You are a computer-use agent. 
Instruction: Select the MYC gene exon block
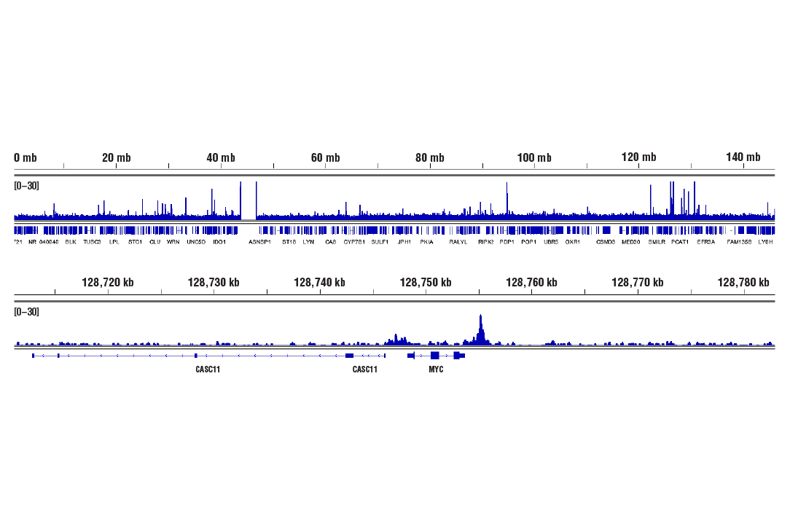point(434,356)
